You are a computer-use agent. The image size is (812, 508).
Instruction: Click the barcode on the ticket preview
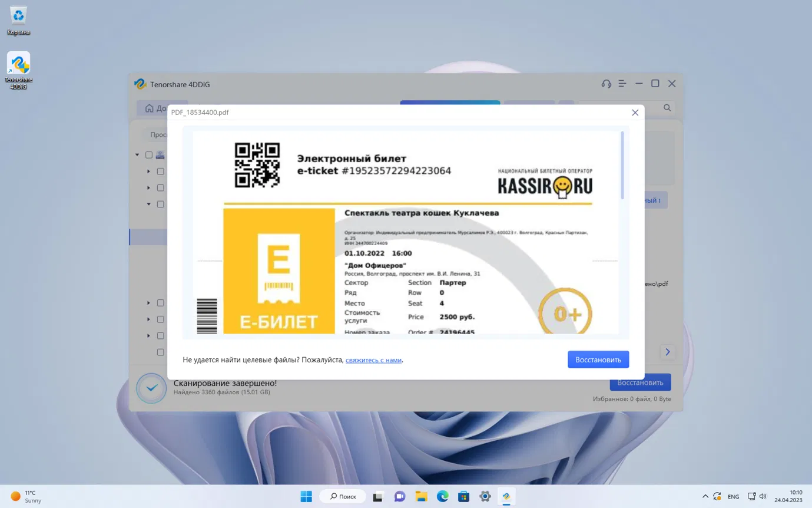pyautogui.click(x=207, y=316)
